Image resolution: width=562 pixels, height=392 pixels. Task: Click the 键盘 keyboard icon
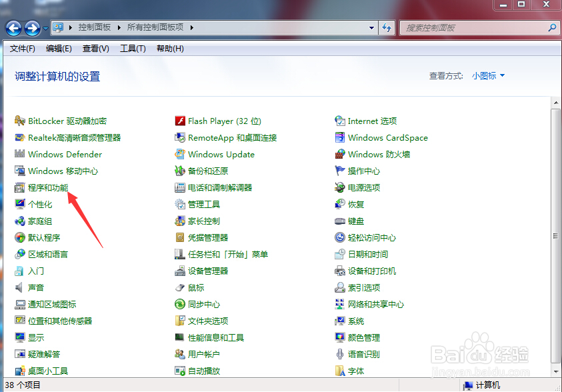pyautogui.click(x=340, y=221)
